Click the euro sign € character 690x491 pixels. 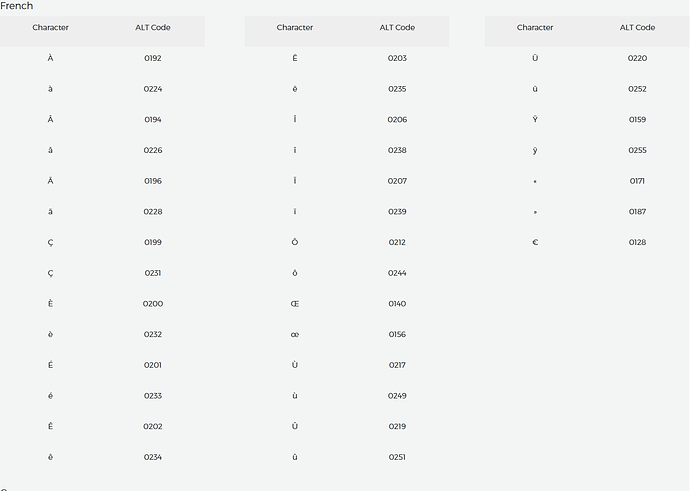coord(535,242)
